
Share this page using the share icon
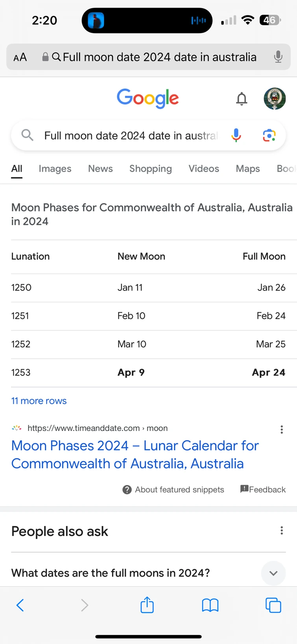click(x=147, y=605)
